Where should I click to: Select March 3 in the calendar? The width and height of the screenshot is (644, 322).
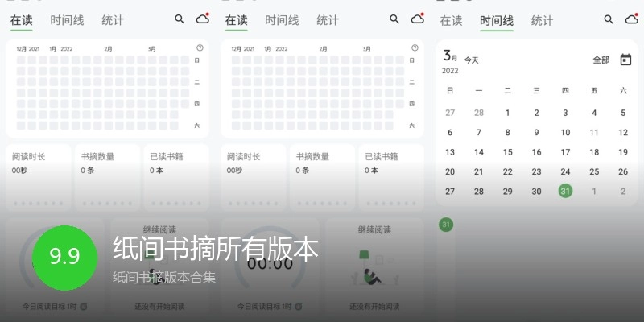(x=566, y=113)
